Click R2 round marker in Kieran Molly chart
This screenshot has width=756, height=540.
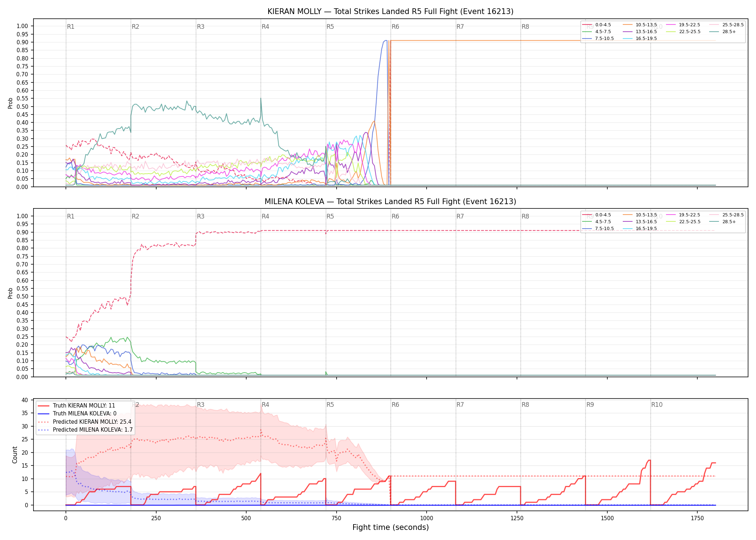pos(135,27)
